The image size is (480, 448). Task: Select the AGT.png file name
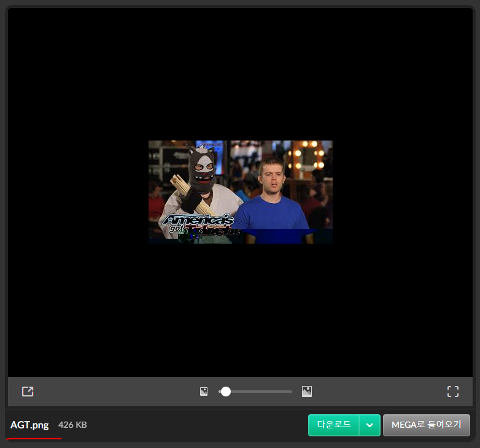29,425
